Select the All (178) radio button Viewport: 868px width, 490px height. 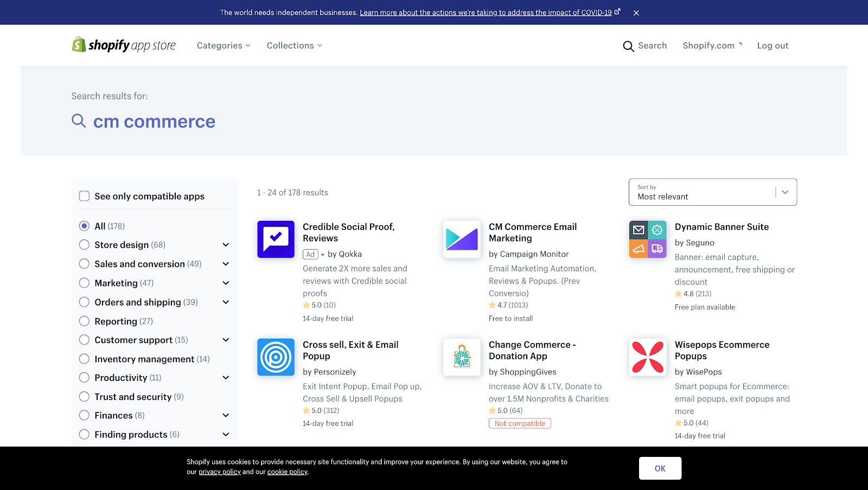tap(84, 226)
